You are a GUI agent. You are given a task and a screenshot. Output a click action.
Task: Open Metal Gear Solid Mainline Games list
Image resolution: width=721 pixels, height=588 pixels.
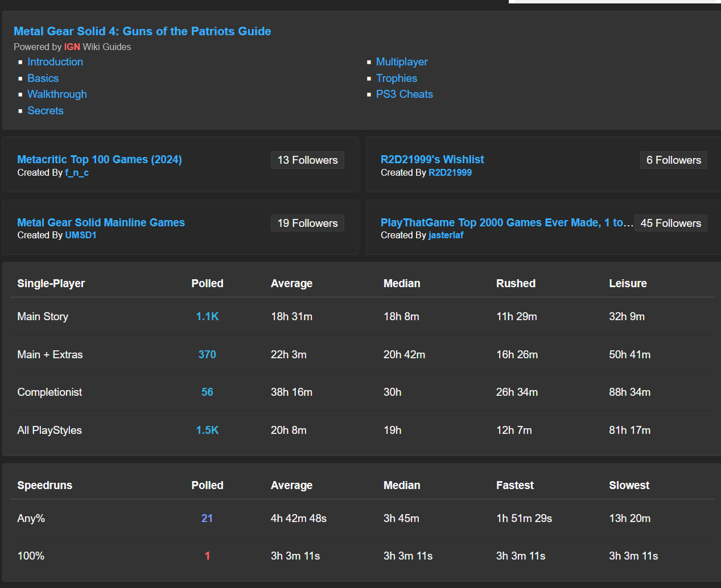pos(101,223)
